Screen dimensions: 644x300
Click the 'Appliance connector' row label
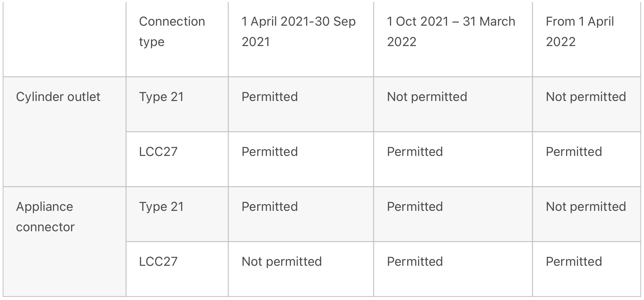pyautogui.click(x=45, y=217)
